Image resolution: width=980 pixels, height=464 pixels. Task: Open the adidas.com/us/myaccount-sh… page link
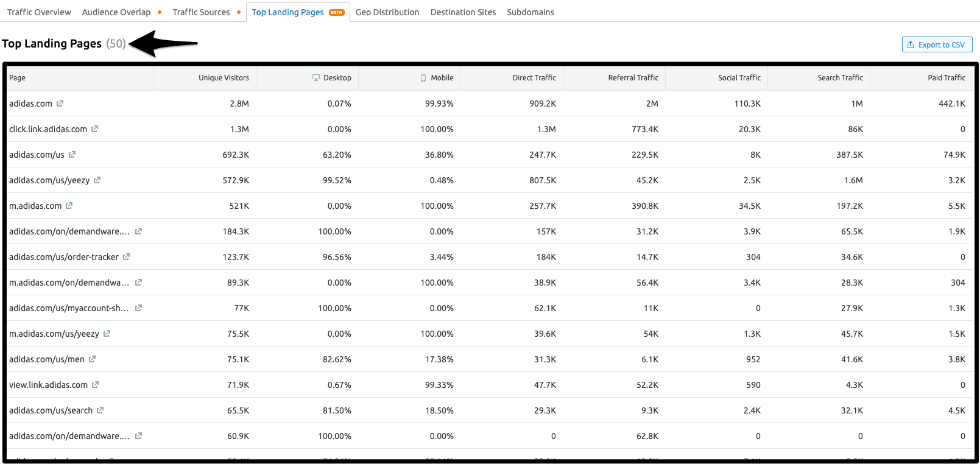[69, 308]
